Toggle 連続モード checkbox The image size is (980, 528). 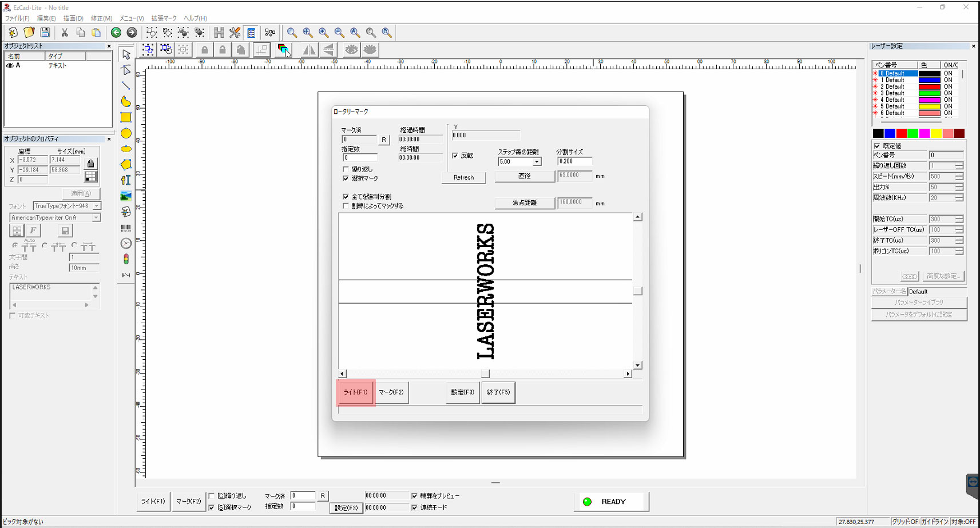(x=415, y=507)
